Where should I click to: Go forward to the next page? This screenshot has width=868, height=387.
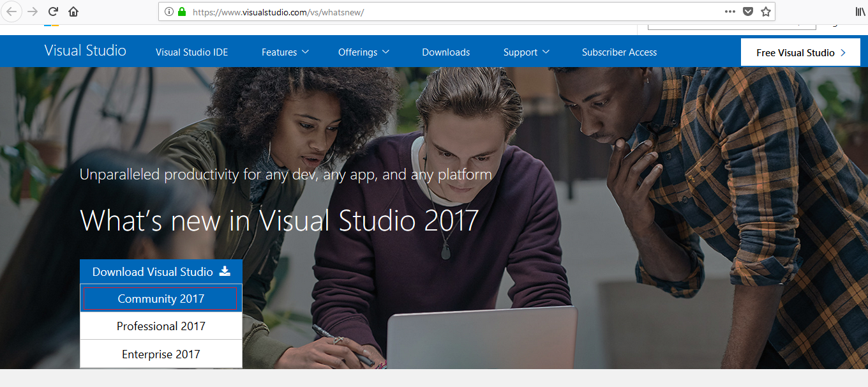pos(32,11)
